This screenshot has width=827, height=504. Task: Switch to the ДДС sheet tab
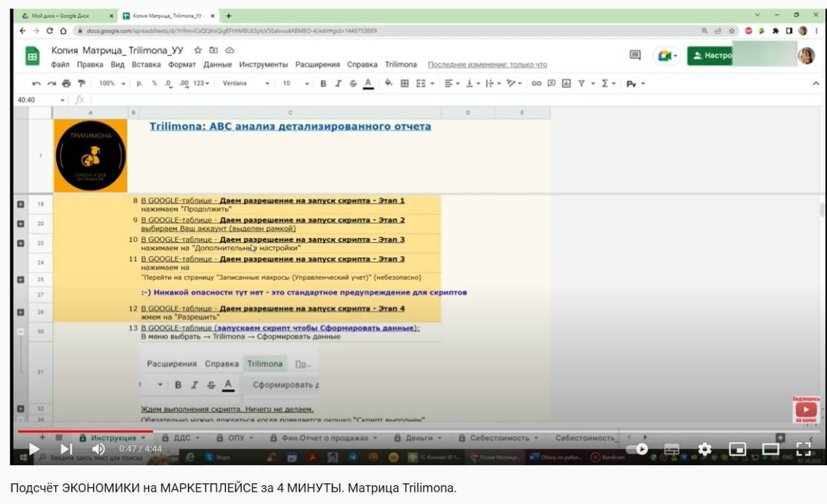click(180, 438)
